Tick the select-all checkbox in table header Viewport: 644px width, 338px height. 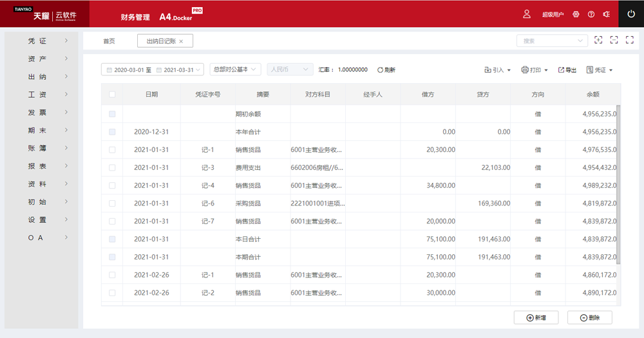click(x=113, y=94)
